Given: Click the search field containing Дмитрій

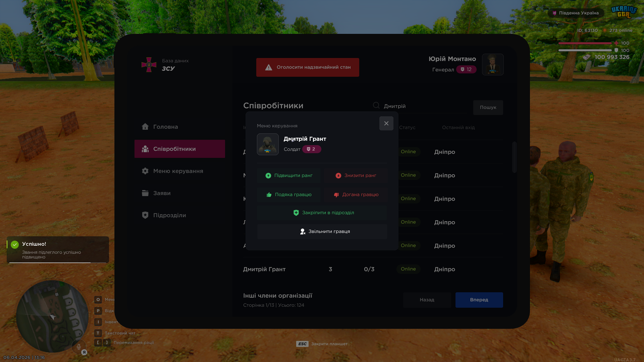Looking at the screenshot, I should click(x=419, y=106).
